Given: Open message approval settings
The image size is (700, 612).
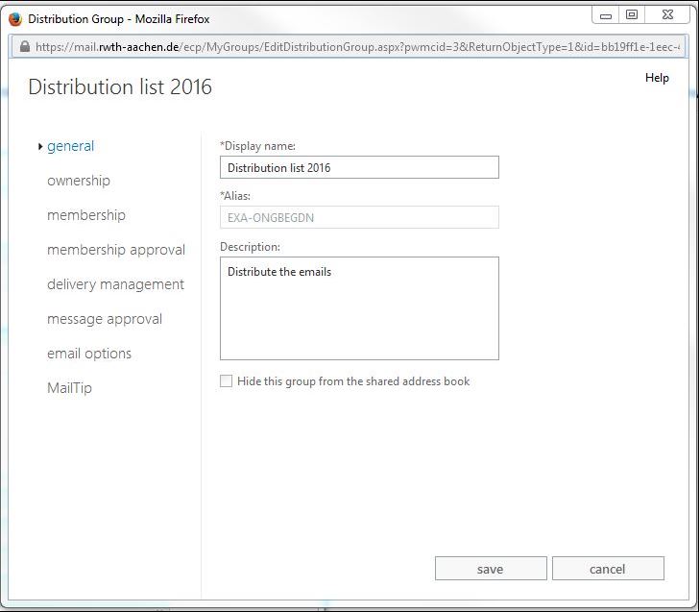Looking at the screenshot, I should [105, 319].
